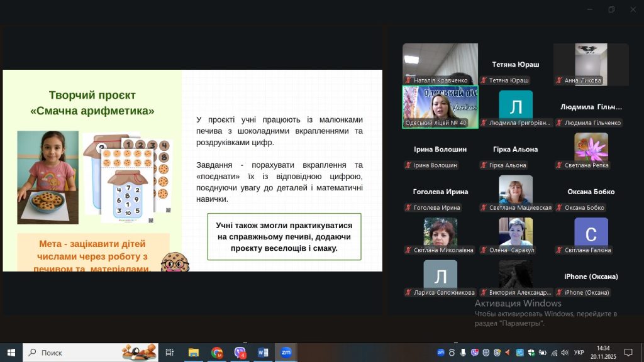Screen dimensions: 644x362
Task: Open the Windows Start menu
Action: click(x=11, y=353)
